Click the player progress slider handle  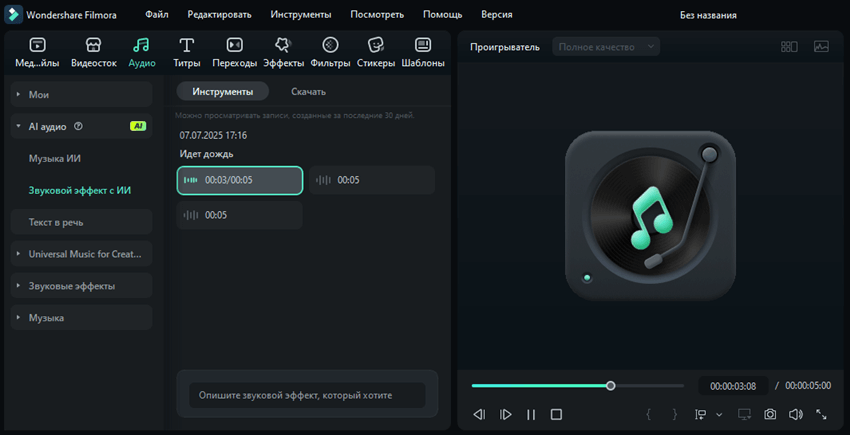click(x=610, y=386)
